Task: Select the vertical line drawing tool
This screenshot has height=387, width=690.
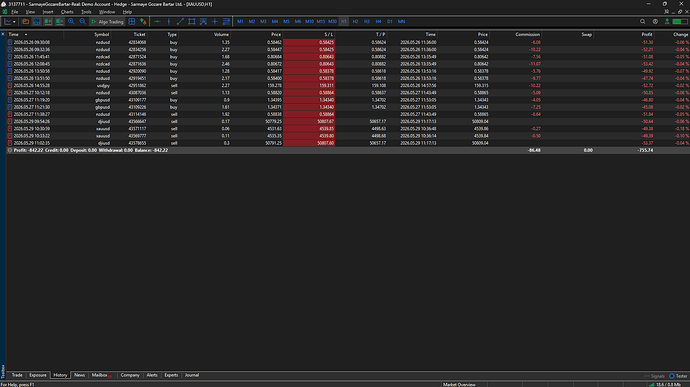Action: click(169, 22)
